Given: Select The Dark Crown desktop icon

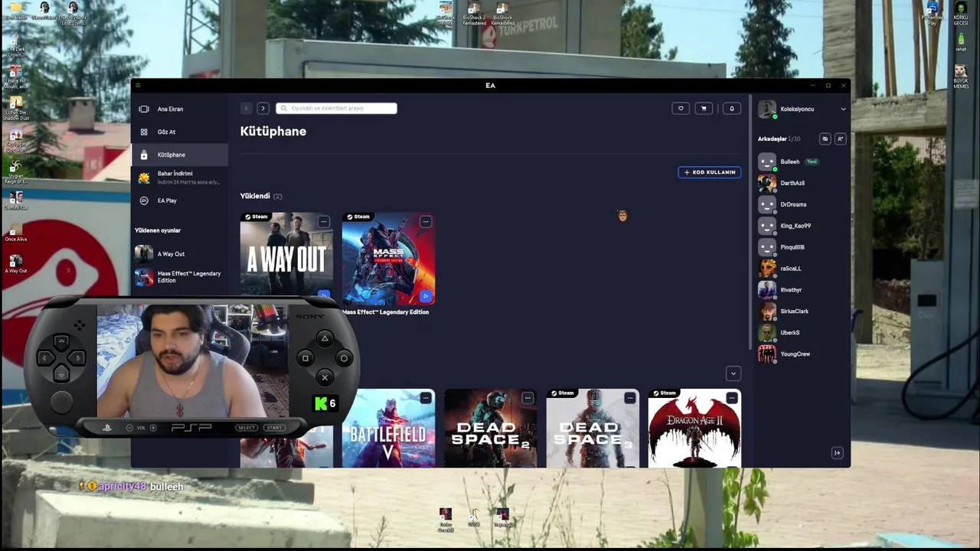Looking at the screenshot, I should pyautogui.click(x=15, y=46).
